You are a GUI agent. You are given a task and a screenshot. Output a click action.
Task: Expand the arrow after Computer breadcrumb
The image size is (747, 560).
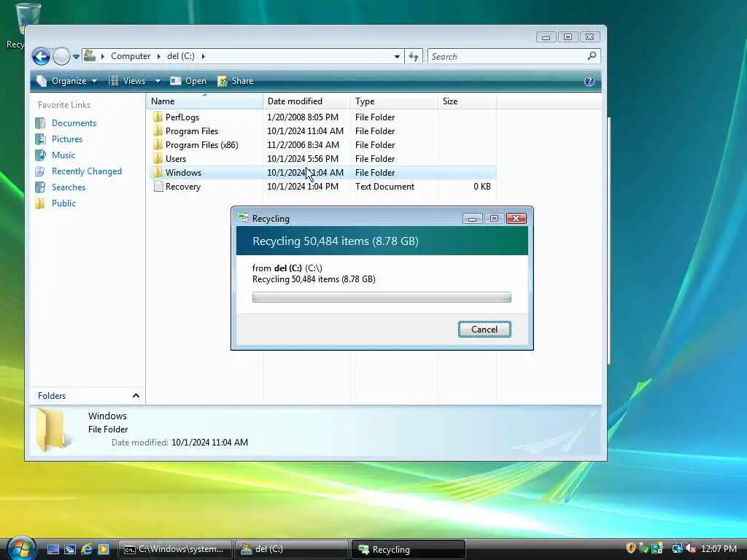pos(158,56)
